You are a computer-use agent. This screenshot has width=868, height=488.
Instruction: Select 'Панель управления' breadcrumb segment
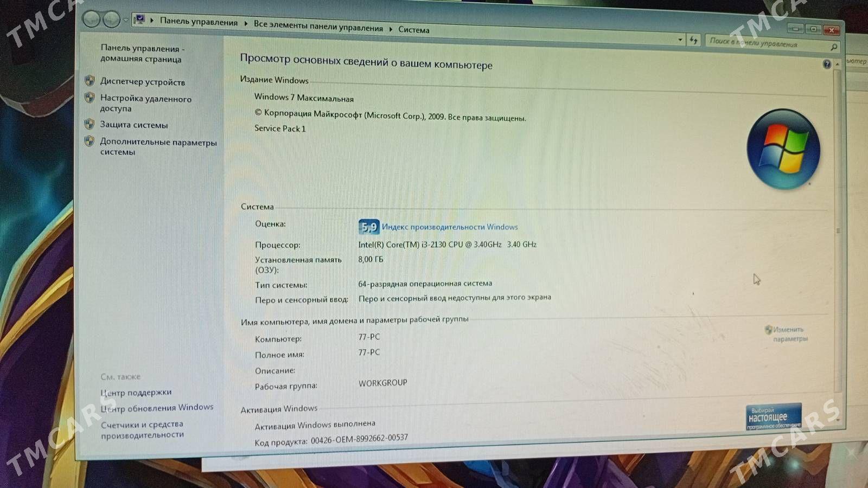[199, 22]
